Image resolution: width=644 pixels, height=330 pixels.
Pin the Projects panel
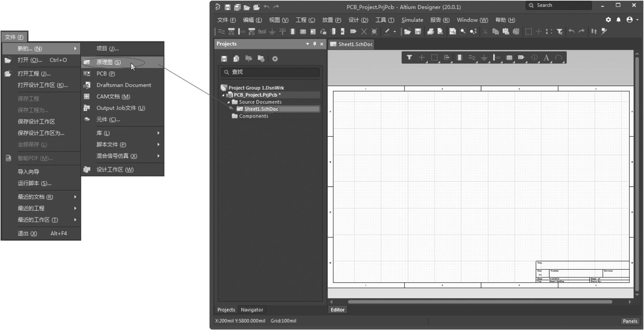[x=314, y=44]
